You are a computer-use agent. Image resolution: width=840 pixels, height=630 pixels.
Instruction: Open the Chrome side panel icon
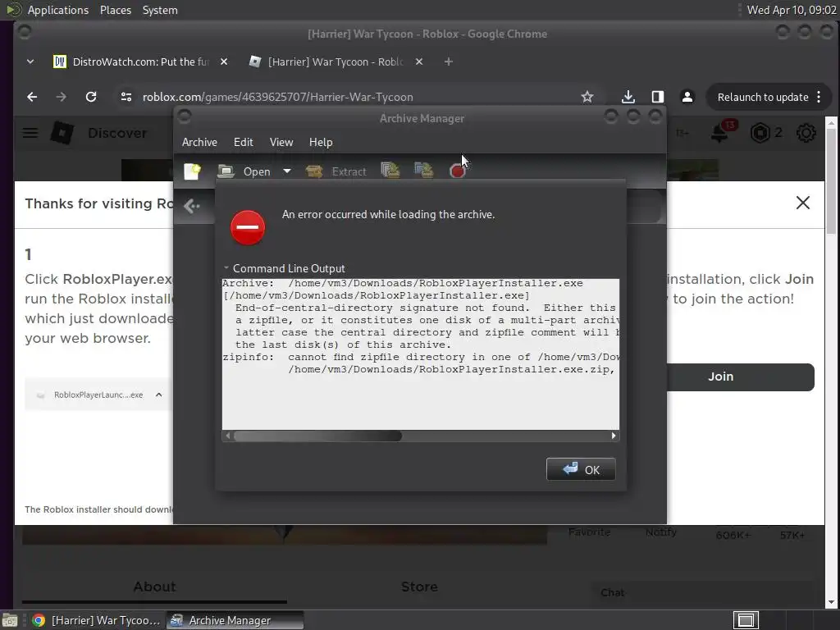[657, 97]
